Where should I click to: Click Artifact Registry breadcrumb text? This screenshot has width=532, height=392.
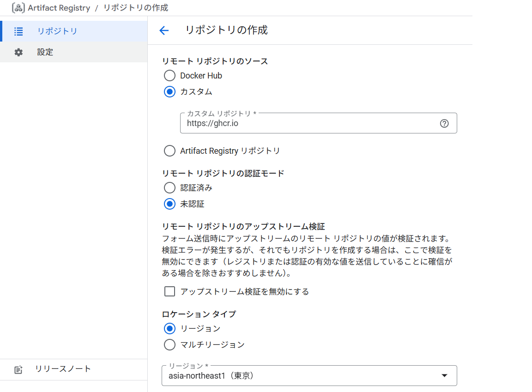[x=59, y=8]
